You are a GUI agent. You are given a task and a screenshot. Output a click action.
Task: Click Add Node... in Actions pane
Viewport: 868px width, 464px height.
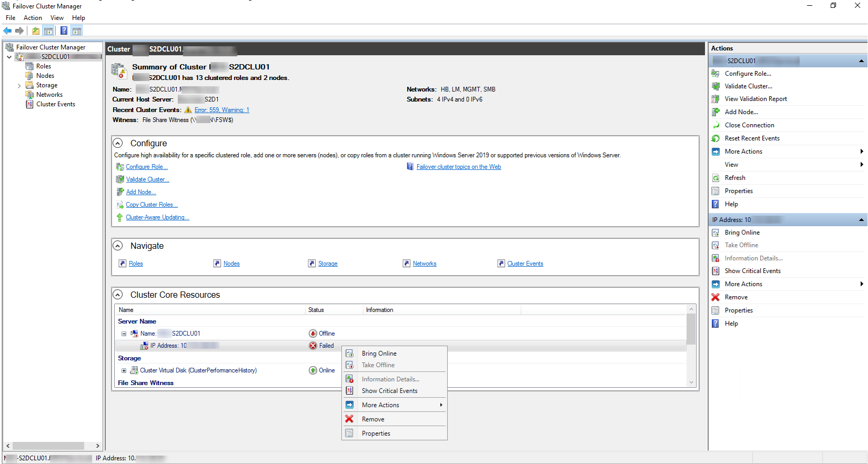pyautogui.click(x=741, y=112)
